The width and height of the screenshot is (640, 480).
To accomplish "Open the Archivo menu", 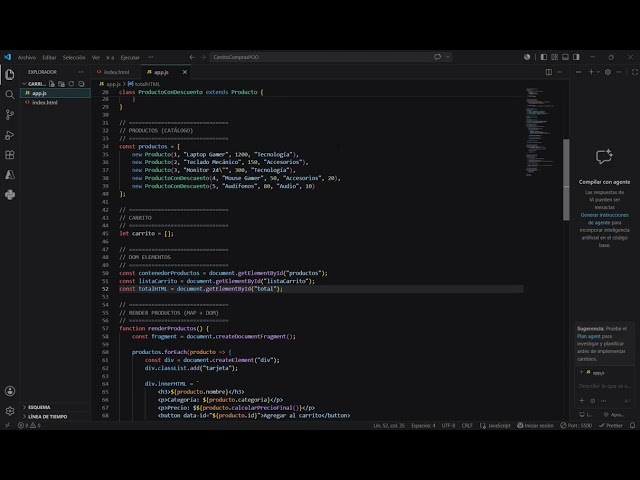I will [27, 58].
